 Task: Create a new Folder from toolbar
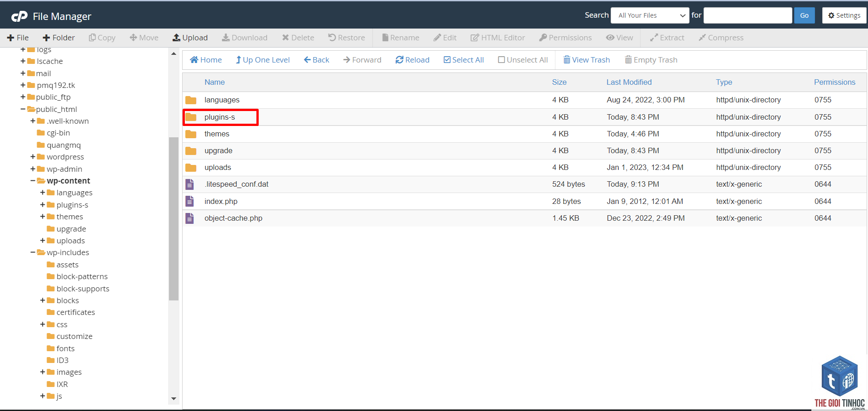pyautogui.click(x=58, y=38)
